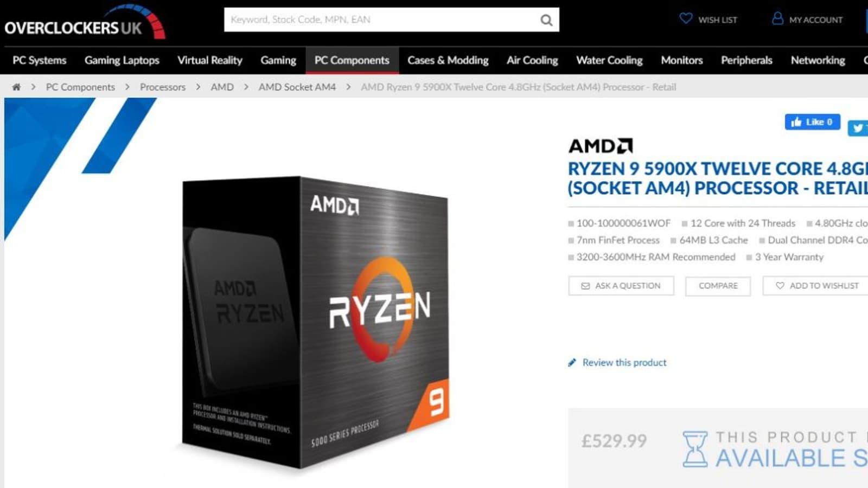The image size is (868, 488).
Task: Open the Overclockers UK logo homepage
Action: 85,22
